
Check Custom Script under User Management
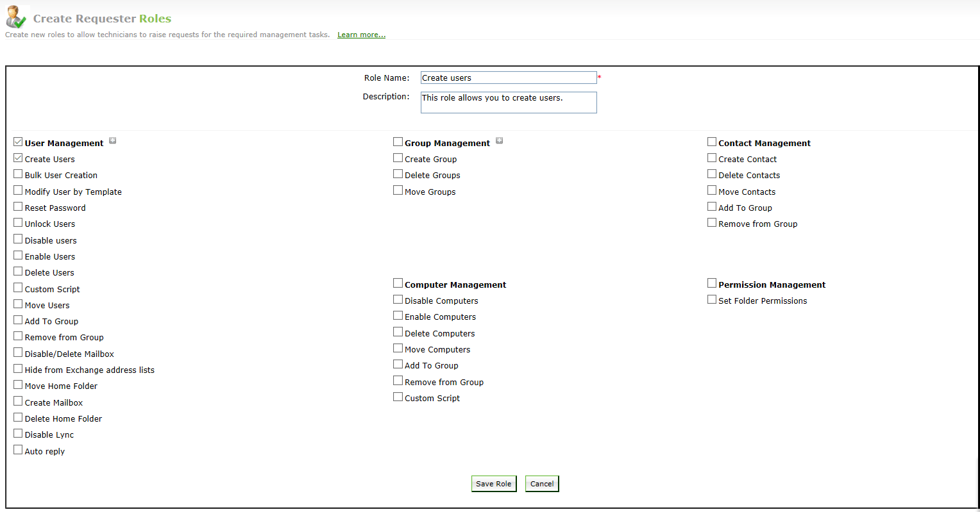18,288
